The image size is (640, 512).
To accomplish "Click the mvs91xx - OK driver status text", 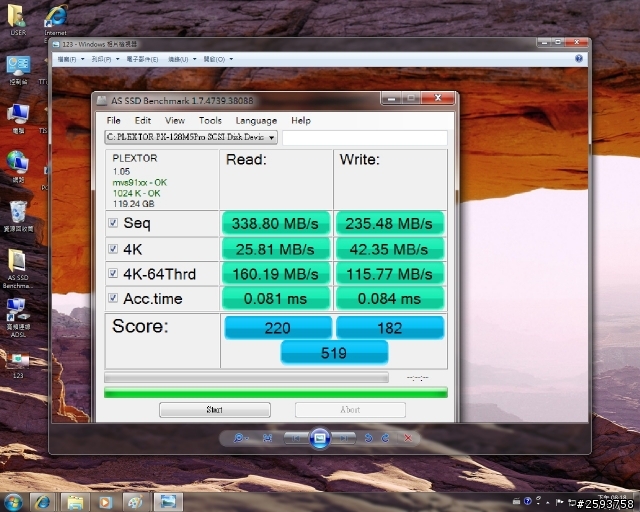I will click(140, 183).
